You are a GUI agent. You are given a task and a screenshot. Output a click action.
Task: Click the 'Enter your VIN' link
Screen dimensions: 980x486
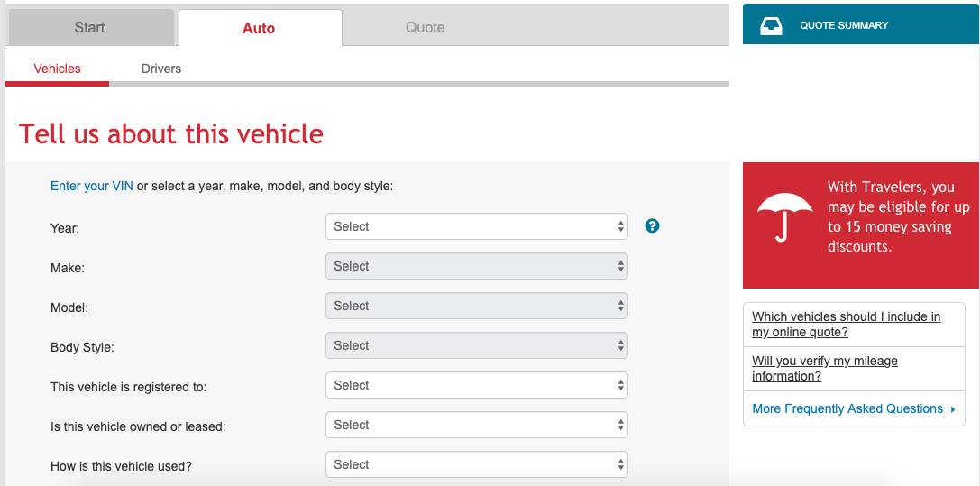(91, 186)
